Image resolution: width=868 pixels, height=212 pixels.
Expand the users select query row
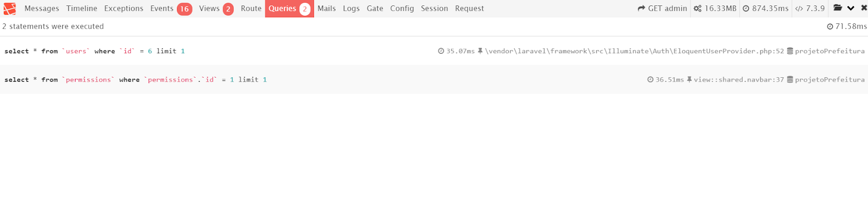[434, 51]
